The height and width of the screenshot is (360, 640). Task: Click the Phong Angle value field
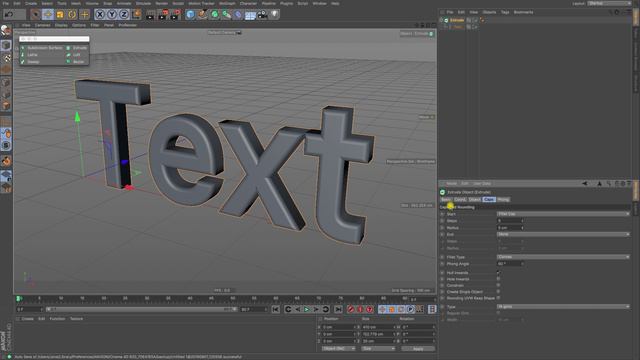(510, 264)
